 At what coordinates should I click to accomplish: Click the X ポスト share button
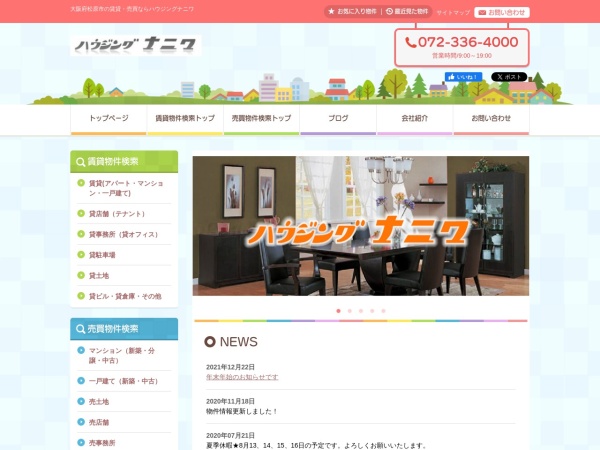pos(509,77)
